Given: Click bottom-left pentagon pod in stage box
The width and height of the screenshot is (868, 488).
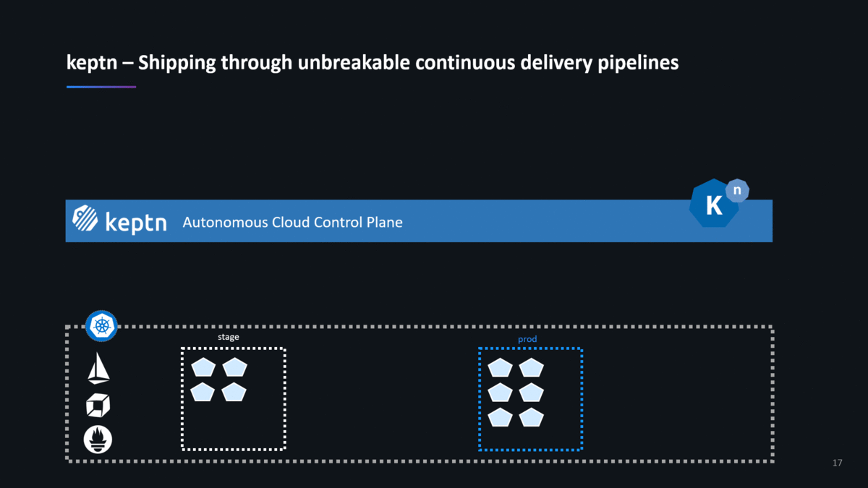Looking at the screenshot, I should pyautogui.click(x=204, y=392).
